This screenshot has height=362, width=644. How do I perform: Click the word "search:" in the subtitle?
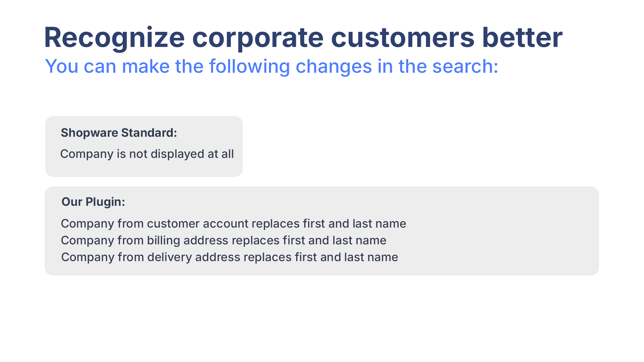[465, 66]
